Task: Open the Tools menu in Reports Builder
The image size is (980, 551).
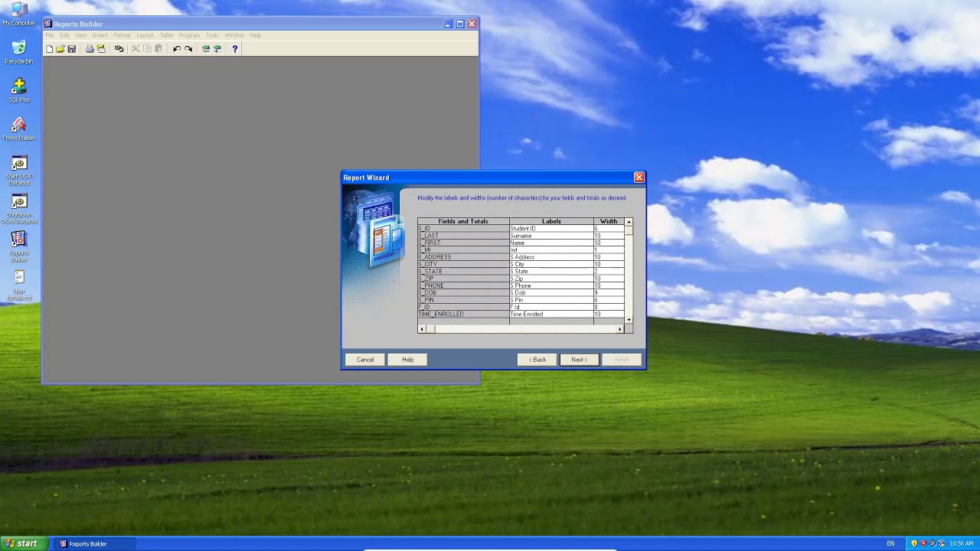Action: (x=212, y=35)
